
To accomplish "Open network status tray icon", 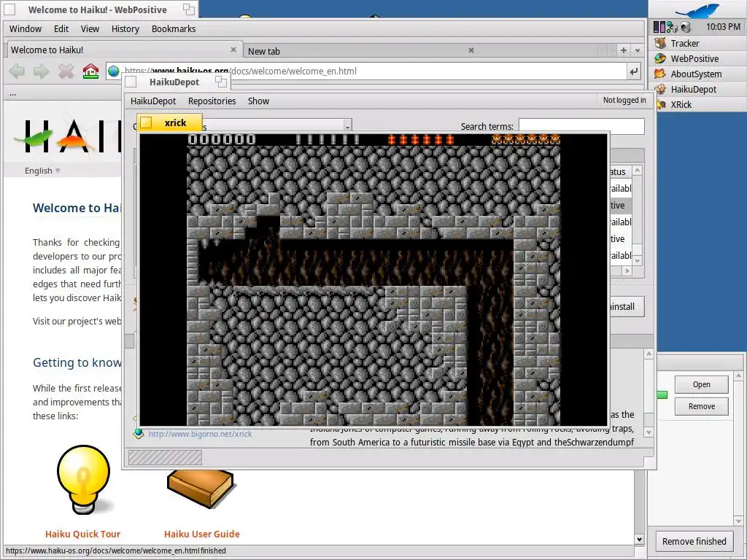I will (x=672, y=27).
